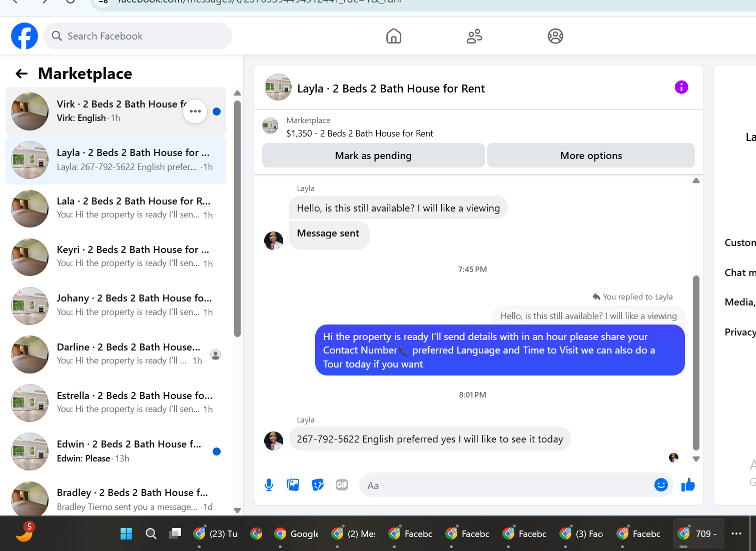Click the small Marketplace listing thumbnail

(270, 126)
